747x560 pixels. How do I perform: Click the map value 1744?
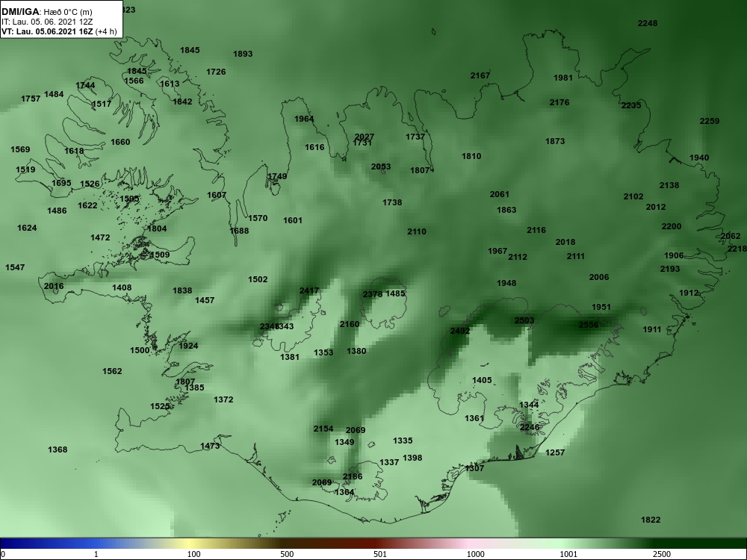(85, 85)
